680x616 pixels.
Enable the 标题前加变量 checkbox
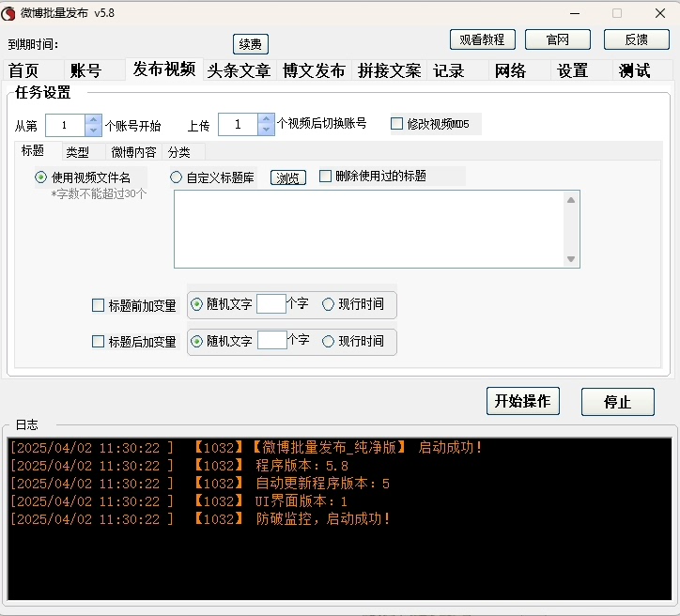point(98,305)
